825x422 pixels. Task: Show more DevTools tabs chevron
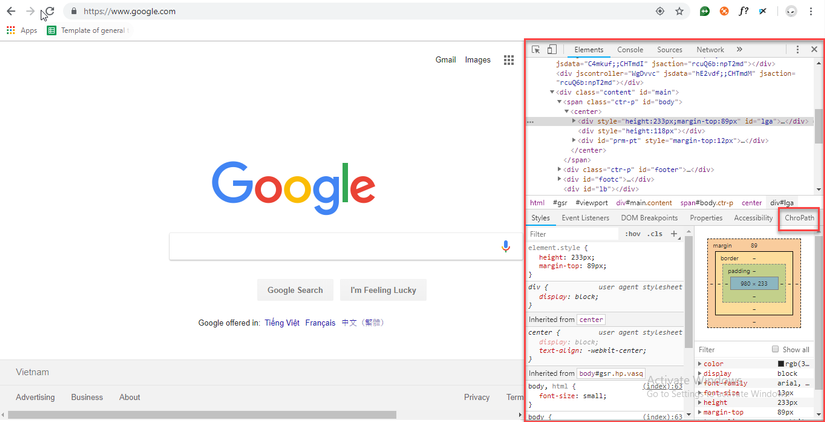pyautogui.click(x=739, y=49)
